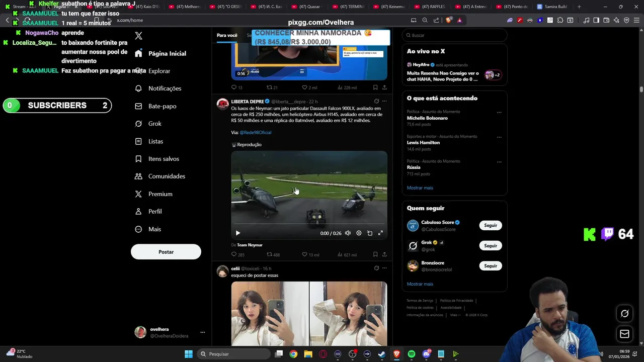The width and height of the screenshot is (644, 362).
Task: Click the Postar button
Action: click(x=166, y=252)
